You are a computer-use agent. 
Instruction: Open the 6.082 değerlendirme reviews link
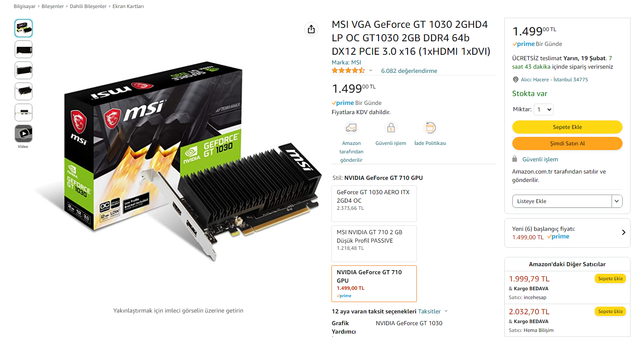tap(409, 71)
